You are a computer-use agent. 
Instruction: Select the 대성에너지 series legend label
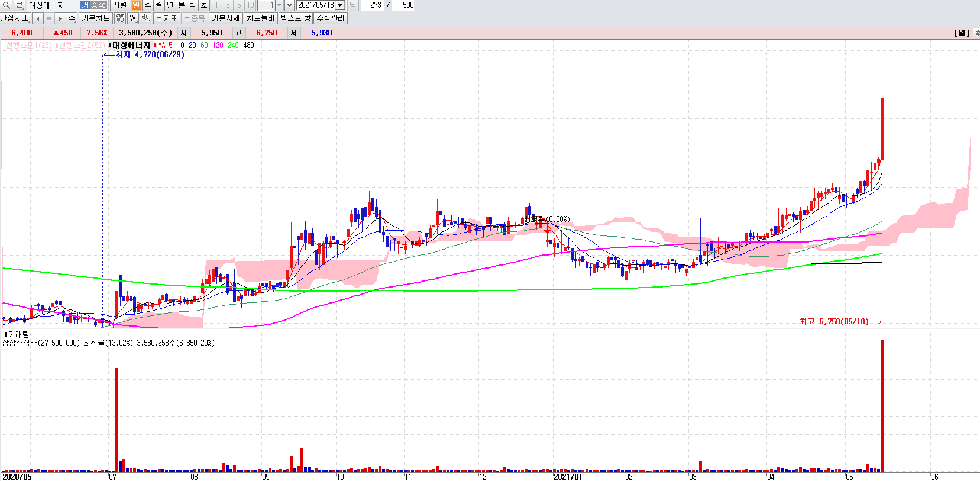[x=131, y=46]
